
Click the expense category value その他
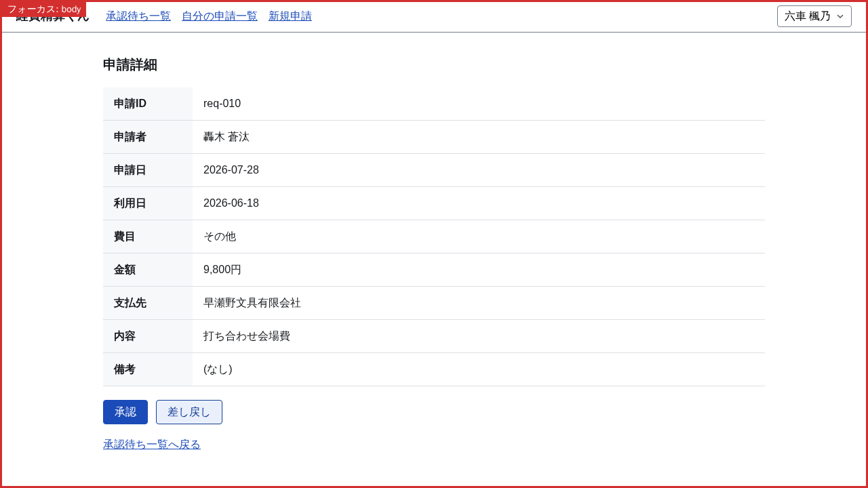[x=220, y=237]
